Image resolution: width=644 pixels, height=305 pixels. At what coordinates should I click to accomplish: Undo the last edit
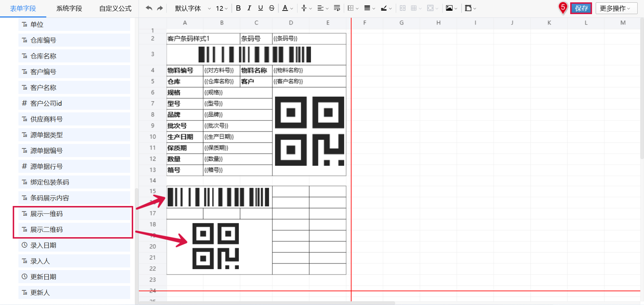tap(149, 8)
